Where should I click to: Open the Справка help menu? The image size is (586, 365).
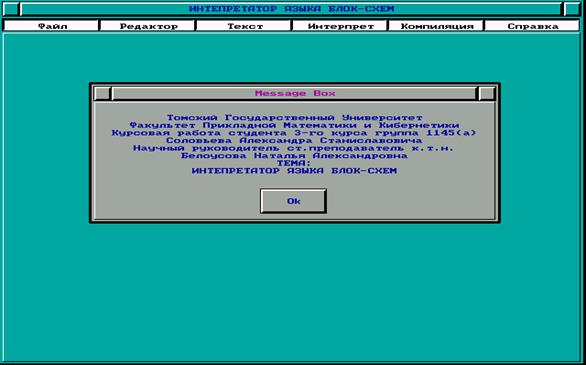click(533, 26)
